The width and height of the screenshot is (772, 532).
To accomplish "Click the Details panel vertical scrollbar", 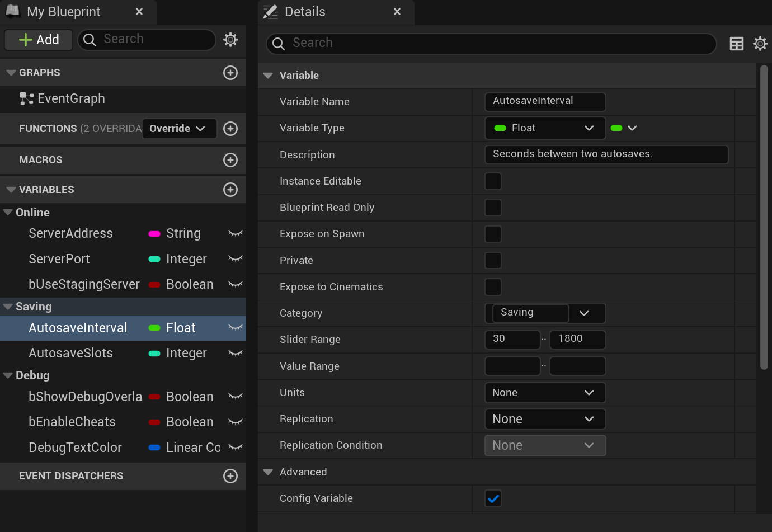I will tap(764, 217).
